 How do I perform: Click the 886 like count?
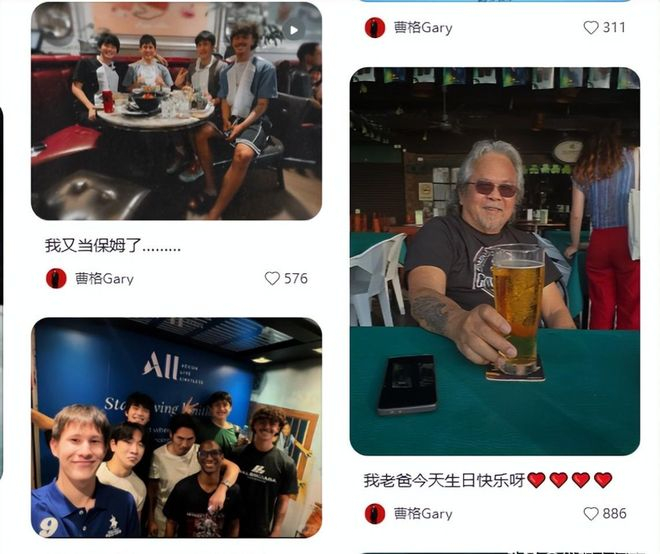point(614,514)
